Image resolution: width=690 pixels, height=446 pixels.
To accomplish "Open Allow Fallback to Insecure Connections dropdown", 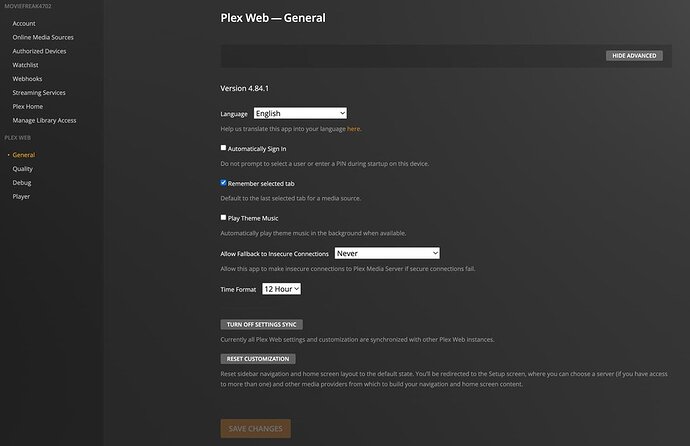I will tap(387, 253).
